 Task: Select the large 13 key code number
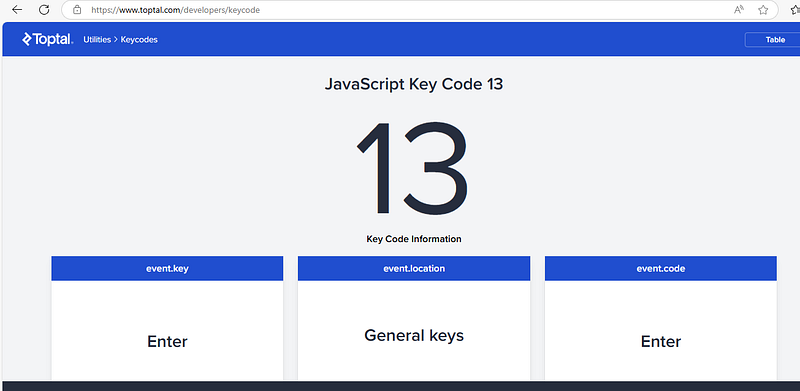tap(413, 168)
